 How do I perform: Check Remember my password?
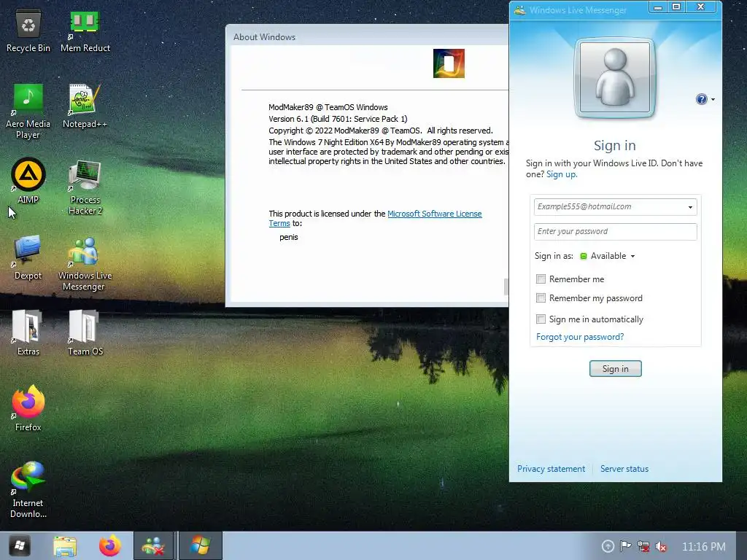541,298
